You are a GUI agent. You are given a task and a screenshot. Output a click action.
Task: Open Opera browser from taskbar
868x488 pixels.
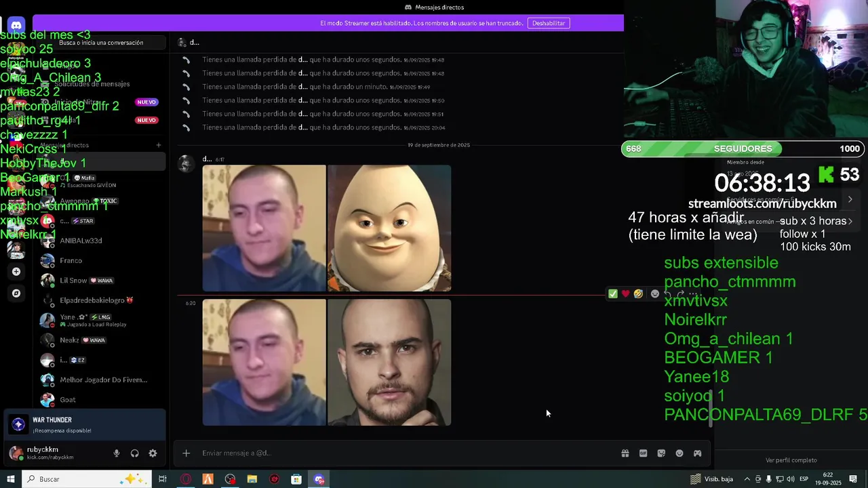point(186,479)
